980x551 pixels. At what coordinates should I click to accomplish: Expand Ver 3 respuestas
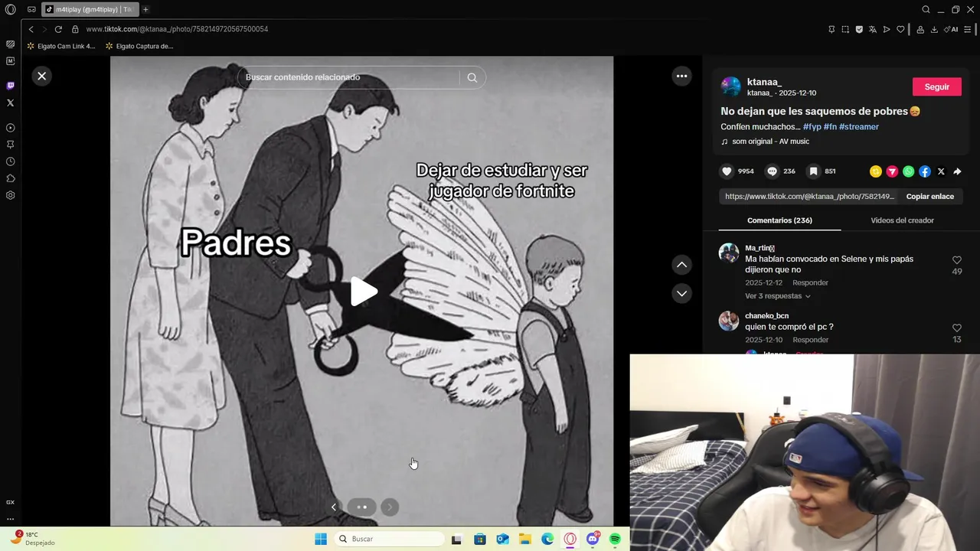tap(777, 296)
